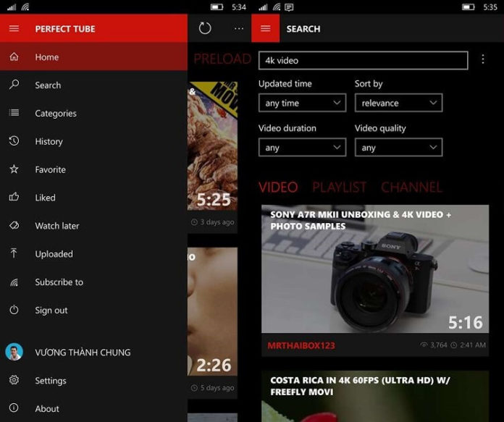Open Sony A7R MKII unboxing video thumbnail
The width and height of the screenshot is (504, 422).
[375, 269]
